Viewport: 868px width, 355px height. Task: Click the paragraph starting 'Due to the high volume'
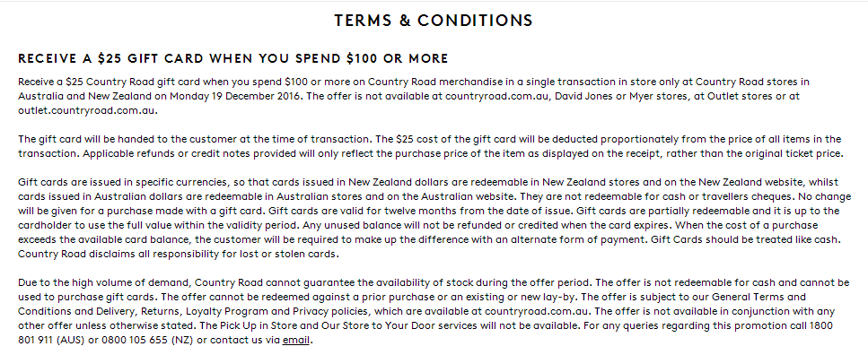pos(434,311)
